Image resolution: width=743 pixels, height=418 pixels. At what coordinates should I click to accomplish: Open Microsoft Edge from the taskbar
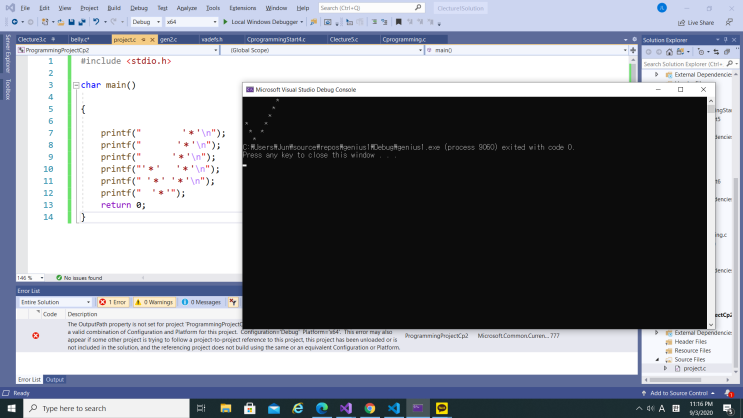point(322,408)
